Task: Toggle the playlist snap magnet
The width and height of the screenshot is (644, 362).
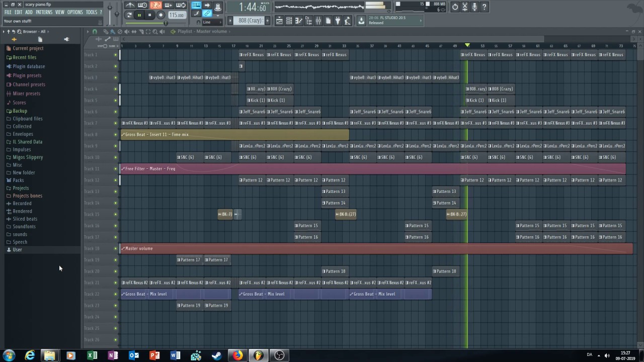Action: [95, 32]
